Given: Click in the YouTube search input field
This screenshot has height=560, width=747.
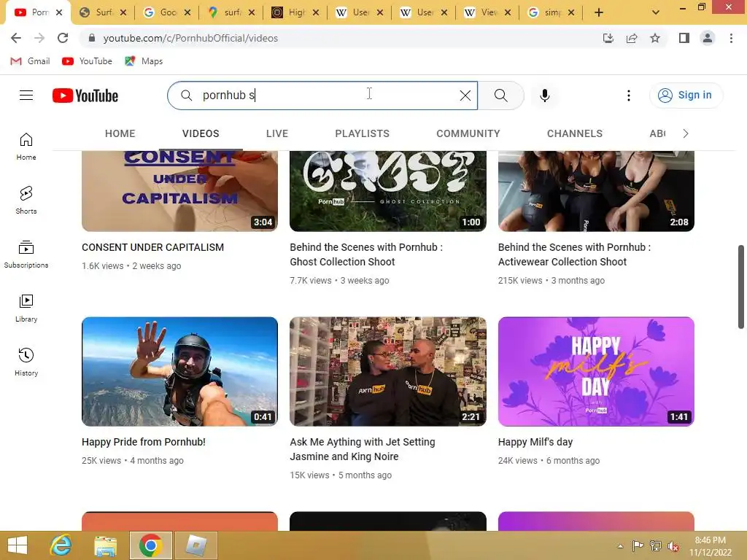Looking at the screenshot, I should pos(322,96).
